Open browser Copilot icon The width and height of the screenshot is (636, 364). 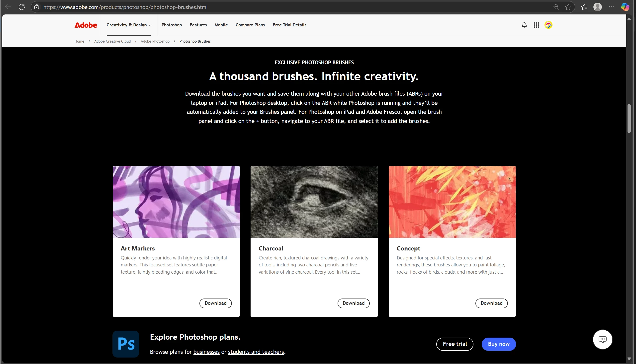pos(625,7)
